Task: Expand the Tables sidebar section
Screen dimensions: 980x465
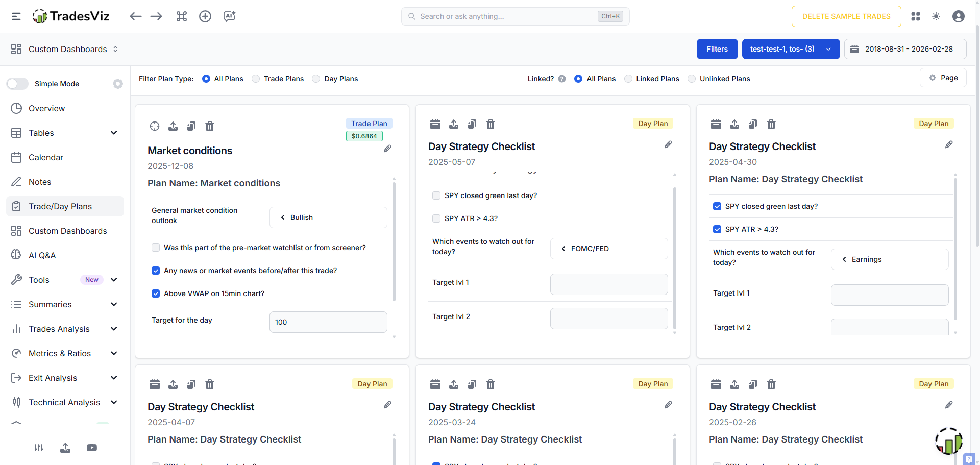Action: (x=114, y=133)
